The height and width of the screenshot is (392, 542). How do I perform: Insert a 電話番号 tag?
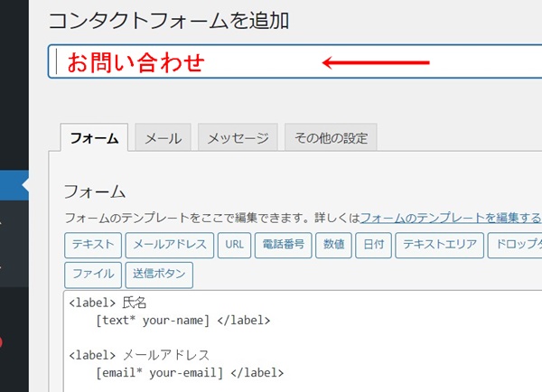284,245
